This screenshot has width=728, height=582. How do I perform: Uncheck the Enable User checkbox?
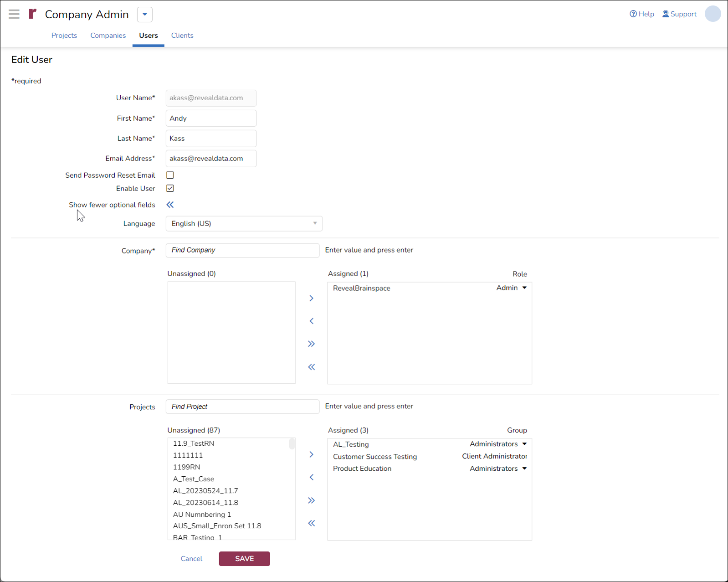170,188
